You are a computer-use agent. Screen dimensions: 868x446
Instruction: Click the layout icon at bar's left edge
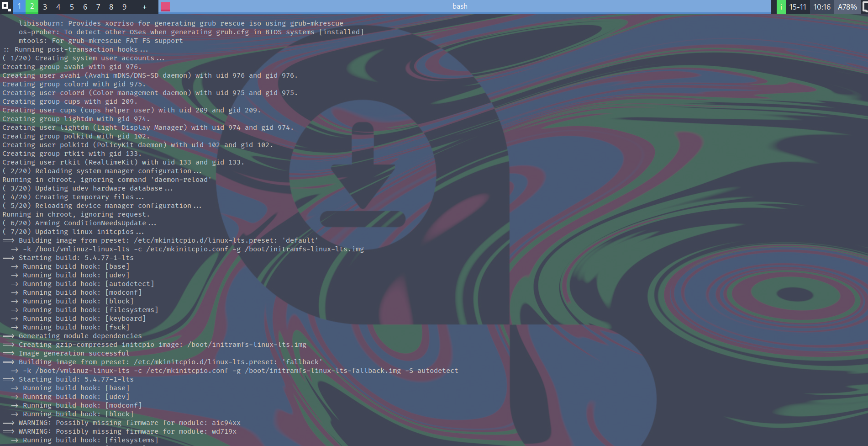click(6, 7)
